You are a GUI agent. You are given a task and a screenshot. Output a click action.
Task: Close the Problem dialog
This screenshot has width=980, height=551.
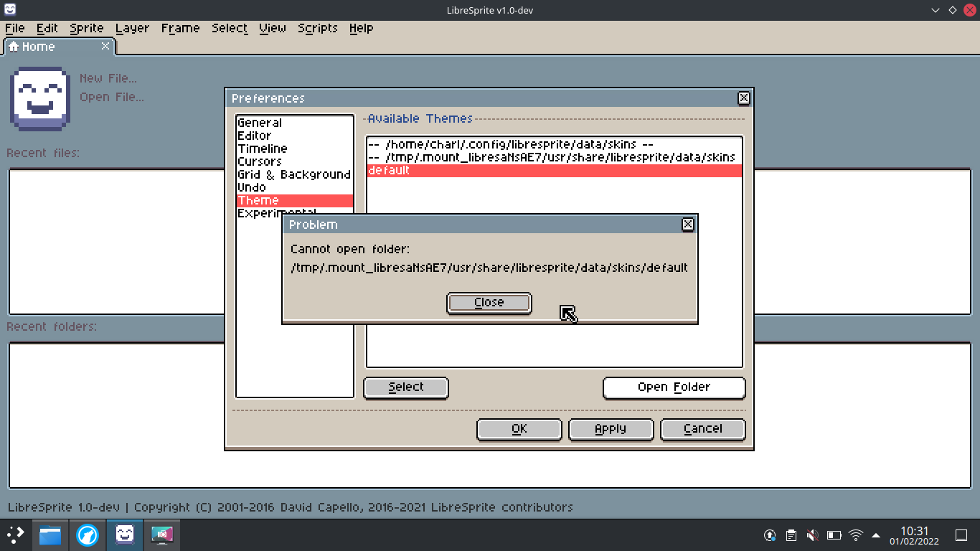click(489, 302)
